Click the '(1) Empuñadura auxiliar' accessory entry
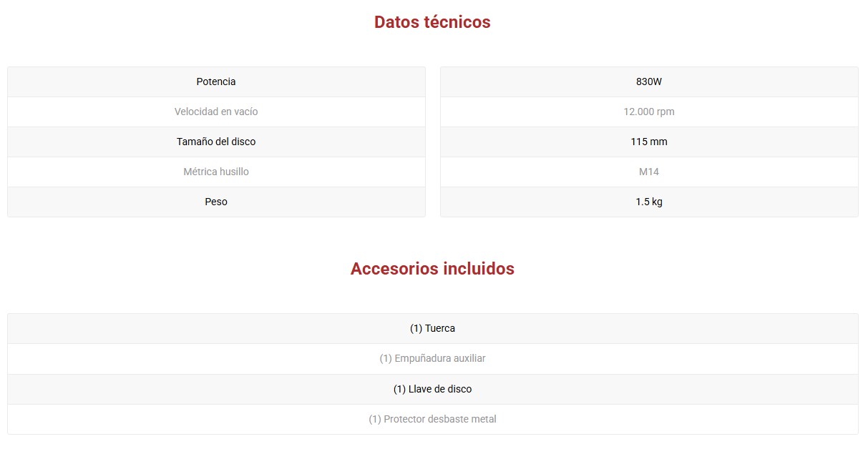The width and height of the screenshot is (868, 449). pos(432,358)
